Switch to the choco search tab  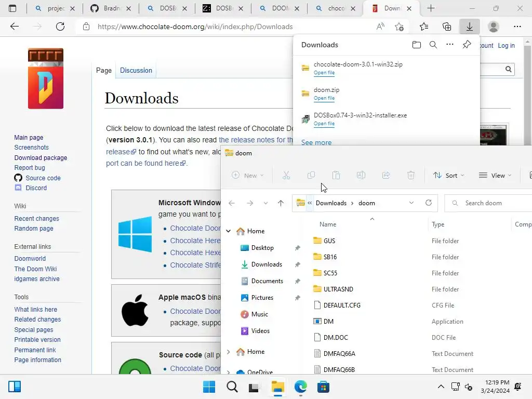(335, 8)
